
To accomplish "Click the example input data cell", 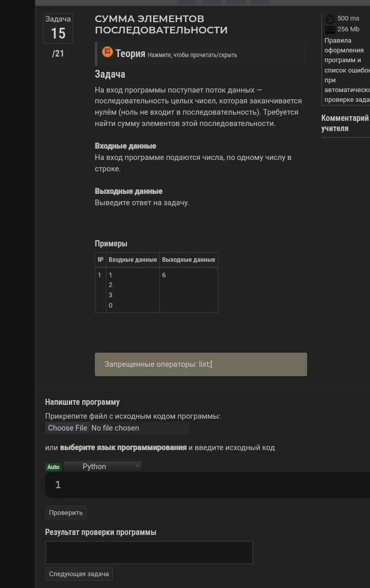I will click(133, 290).
